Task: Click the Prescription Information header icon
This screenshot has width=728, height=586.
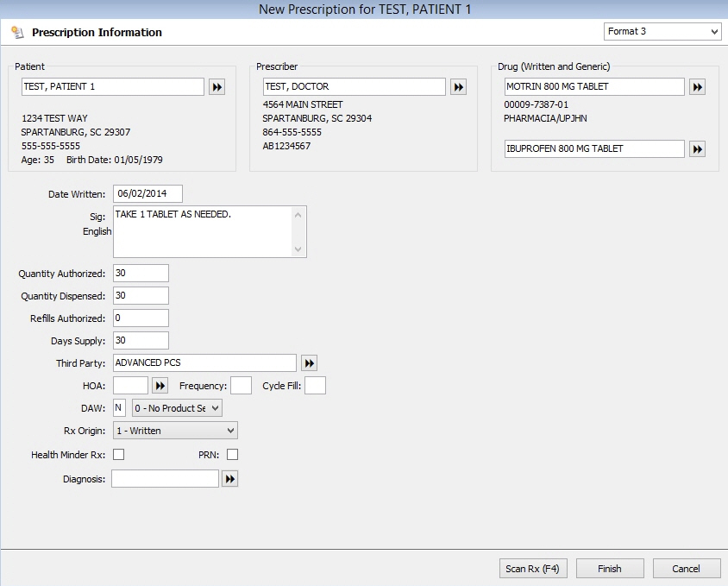Action: click(x=17, y=33)
